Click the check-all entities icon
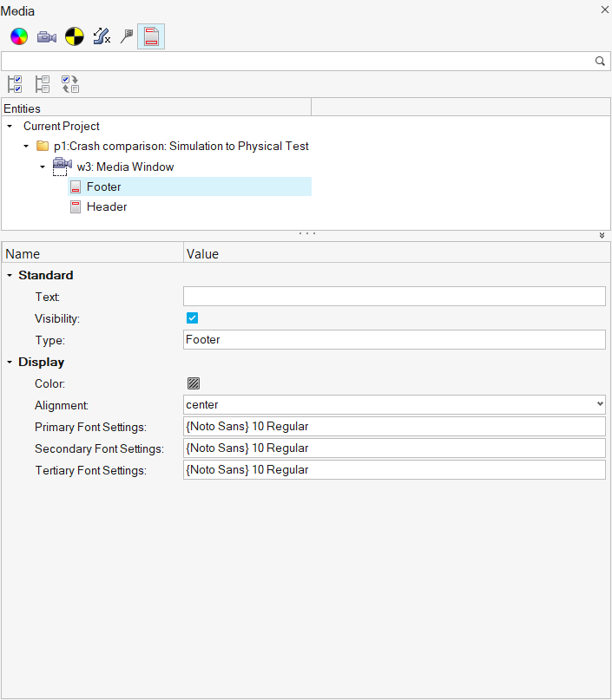 (15, 84)
